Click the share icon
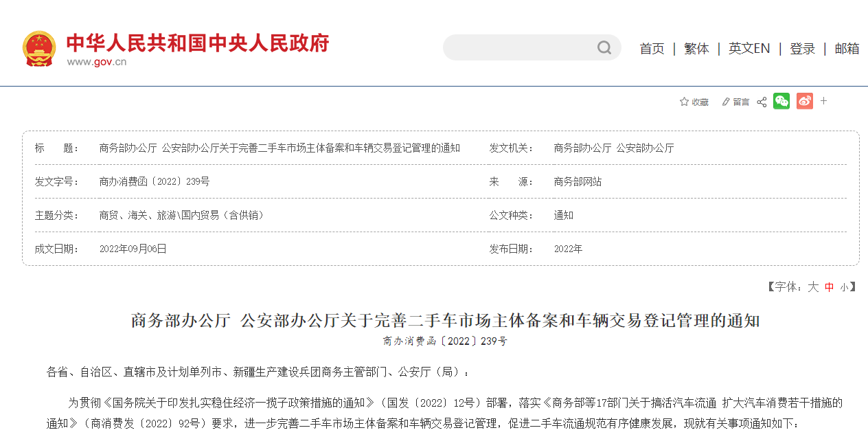The width and height of the screenshot is (868, 439). click(762, 102)
